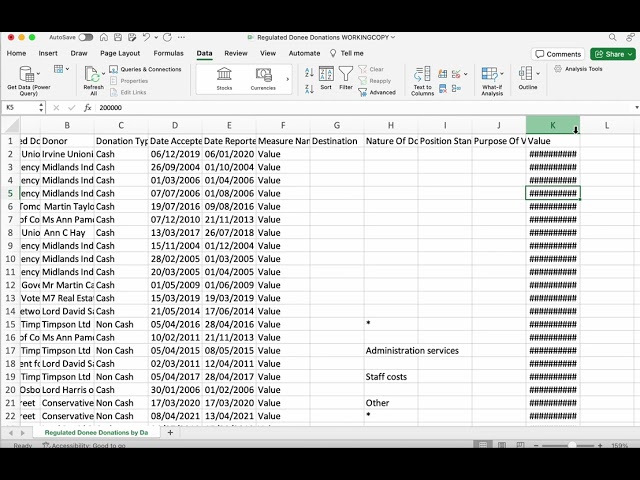Open Analysis Tools
640x480 pixels.
pos(578,69)
